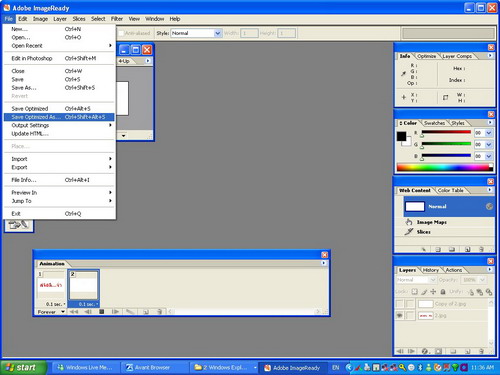The height and width of the screenshot is (375, 500).
Task: Open frame 2 delay time dropdown
Action: coord(88,304)
